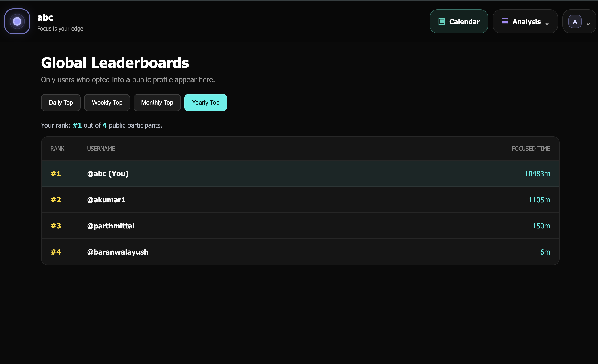The image size is (598, 364).
Task: Click the Analysis list icon
Action: coord(505,21)
